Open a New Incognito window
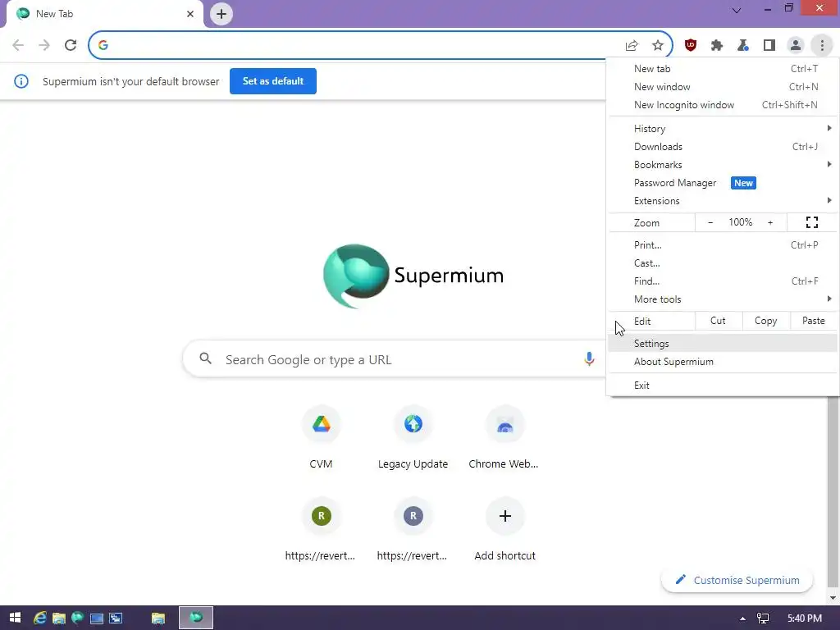The width and height of the screenshot is (840, 630). [722, 105]
